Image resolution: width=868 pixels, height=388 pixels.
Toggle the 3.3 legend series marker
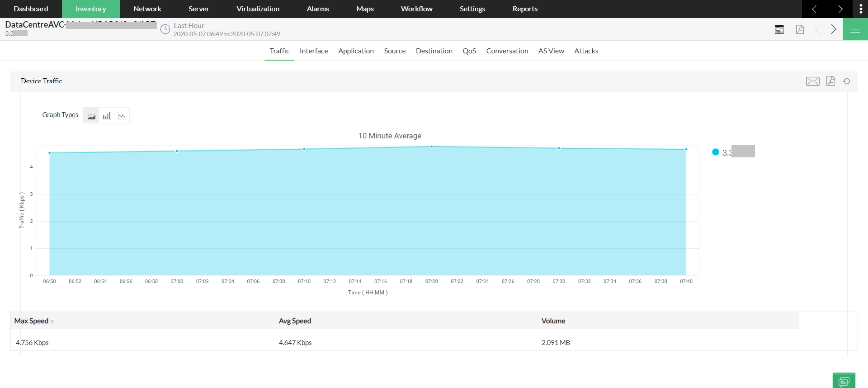coord(715,152)
